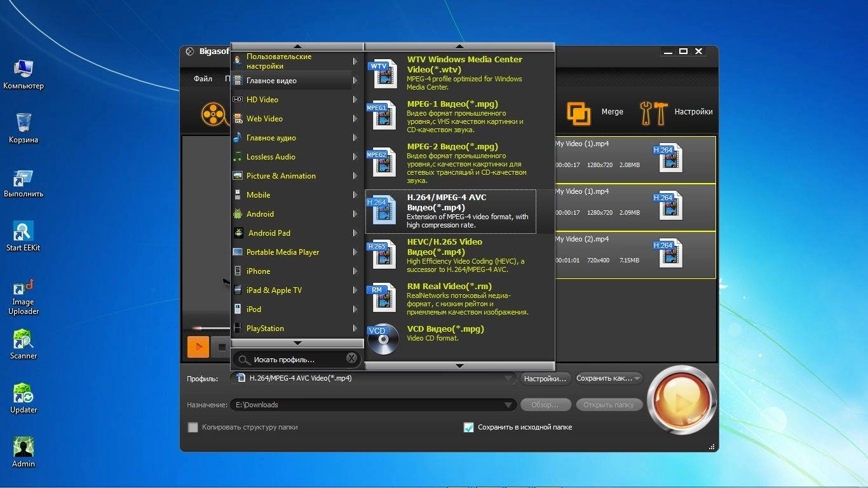Expand HD Video submenu arrow
868x488 pixels.
[355, 100]
